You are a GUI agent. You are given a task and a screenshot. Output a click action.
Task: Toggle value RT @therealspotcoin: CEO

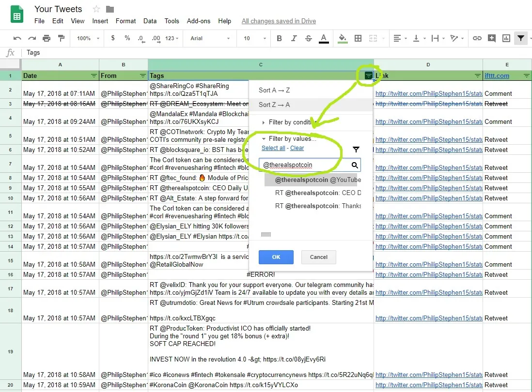pyautogui.click(x=313, y=193)
